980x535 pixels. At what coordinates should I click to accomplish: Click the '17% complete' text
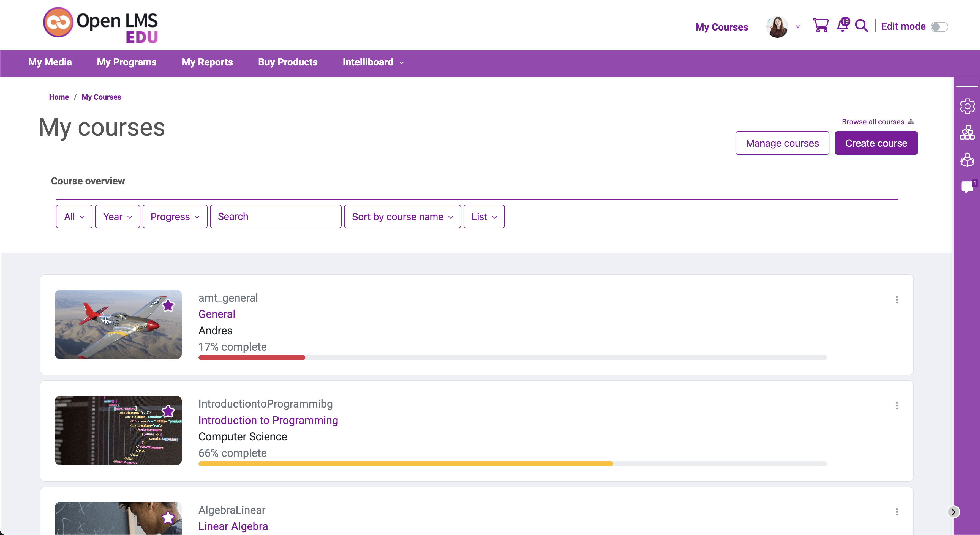coord(232,347)
